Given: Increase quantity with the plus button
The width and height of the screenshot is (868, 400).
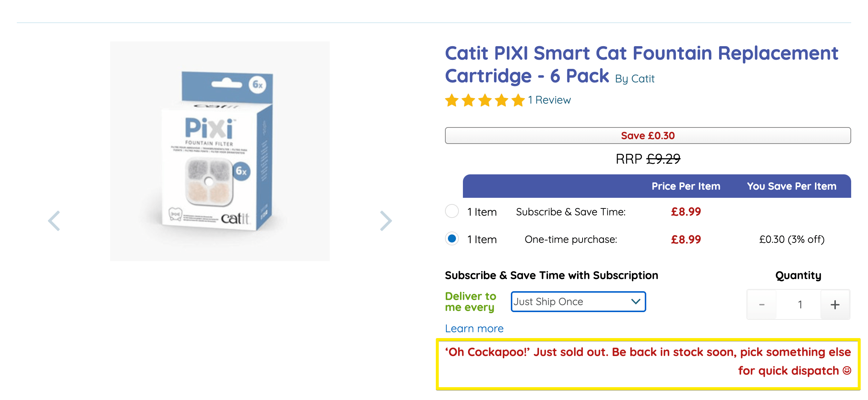Looking at the screenshot, I should click(x=835, y=305).
